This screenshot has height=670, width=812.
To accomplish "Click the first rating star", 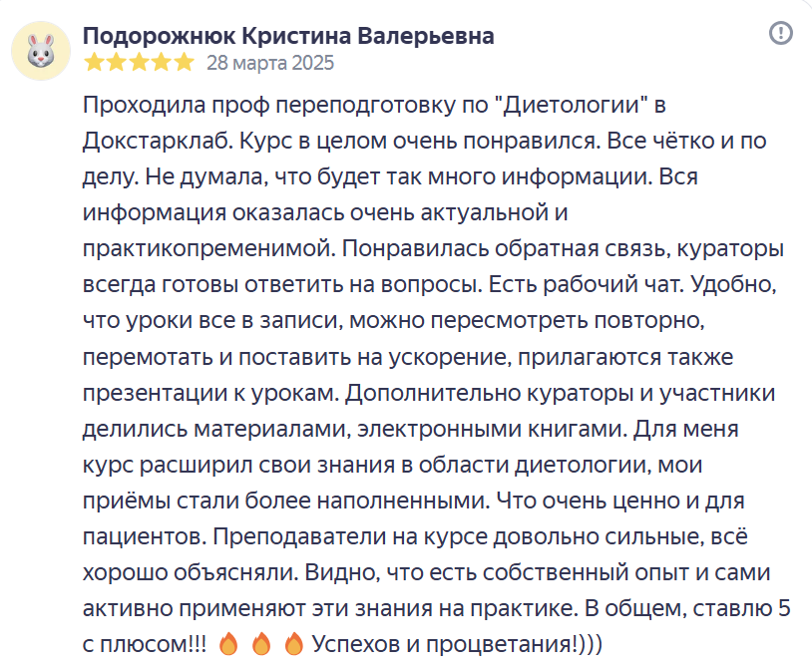I will [x=95, y=63].
